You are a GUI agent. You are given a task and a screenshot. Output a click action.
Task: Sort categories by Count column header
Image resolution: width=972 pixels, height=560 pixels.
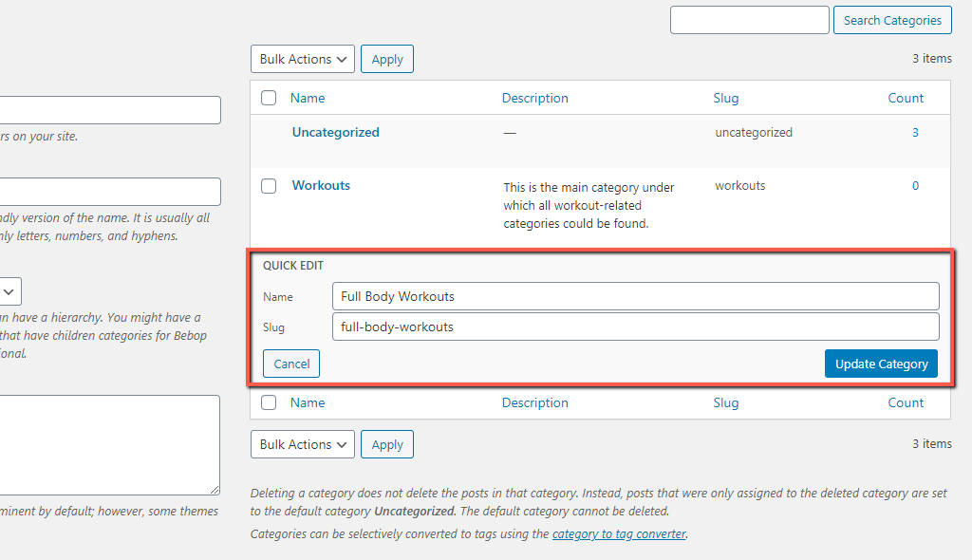pyautogui.click(x=906, y=98)
